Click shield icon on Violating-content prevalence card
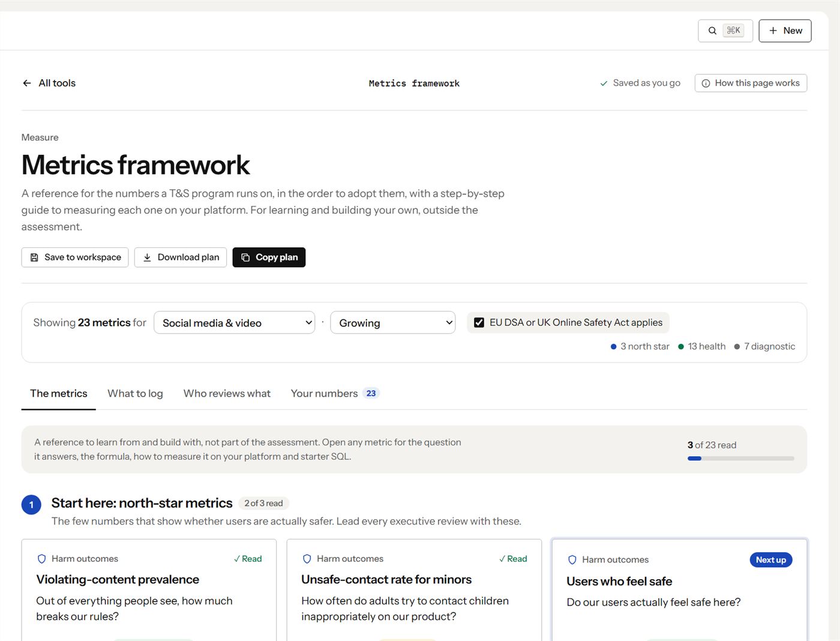This screenshot has height=641, width=840. click(x=42, y=559)
